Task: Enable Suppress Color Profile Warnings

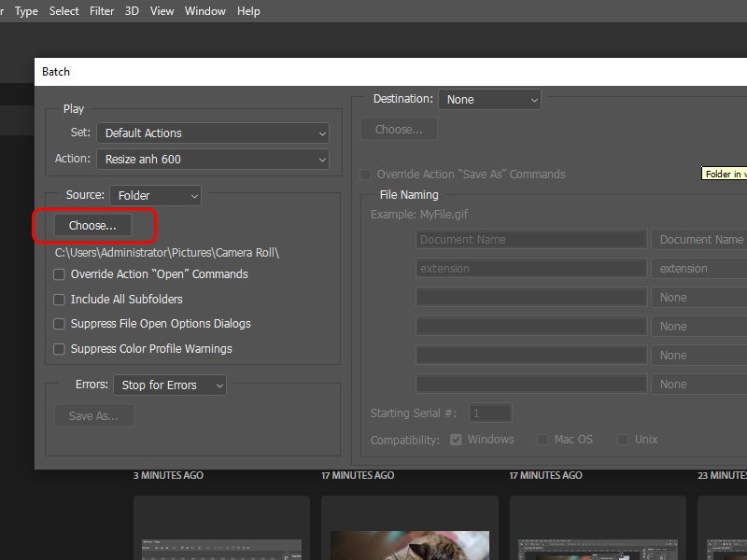Action: click(x=60, y=349)
